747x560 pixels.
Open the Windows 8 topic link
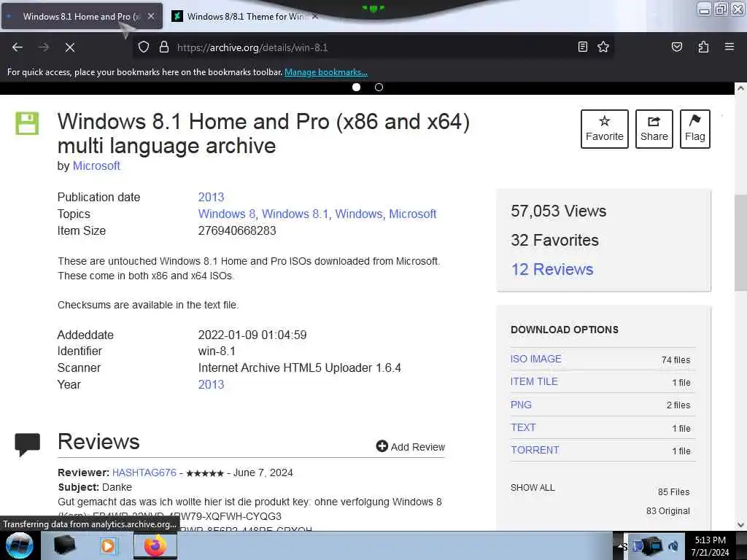coord(227,214)
